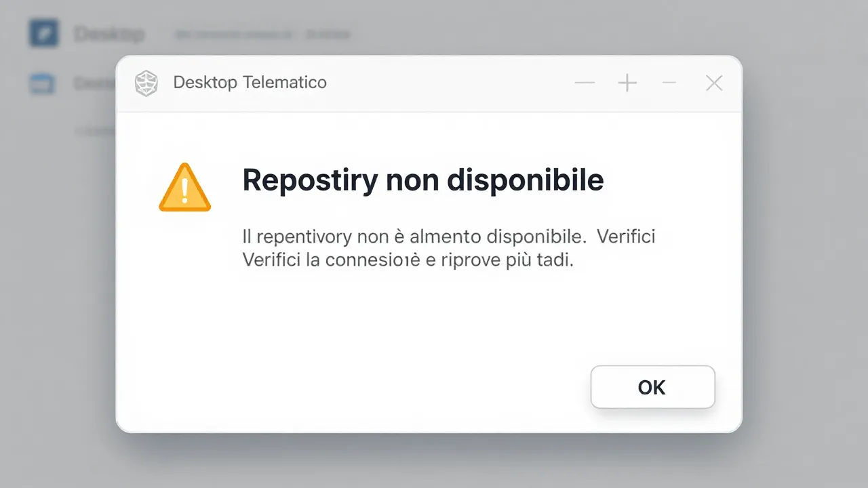
Task: Click the message line ending with "disponibile. Verifici"
Action: coord(449,237)
